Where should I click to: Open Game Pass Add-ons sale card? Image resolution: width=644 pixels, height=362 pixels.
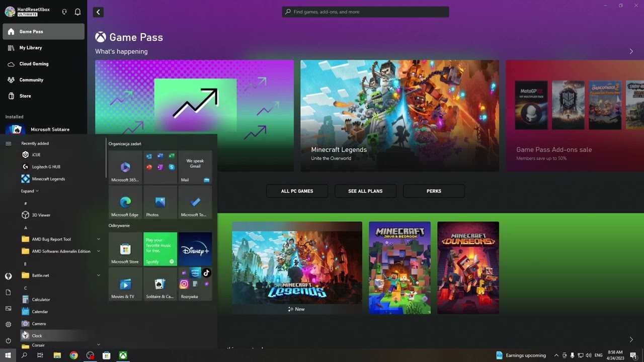[x=575, y=116]
